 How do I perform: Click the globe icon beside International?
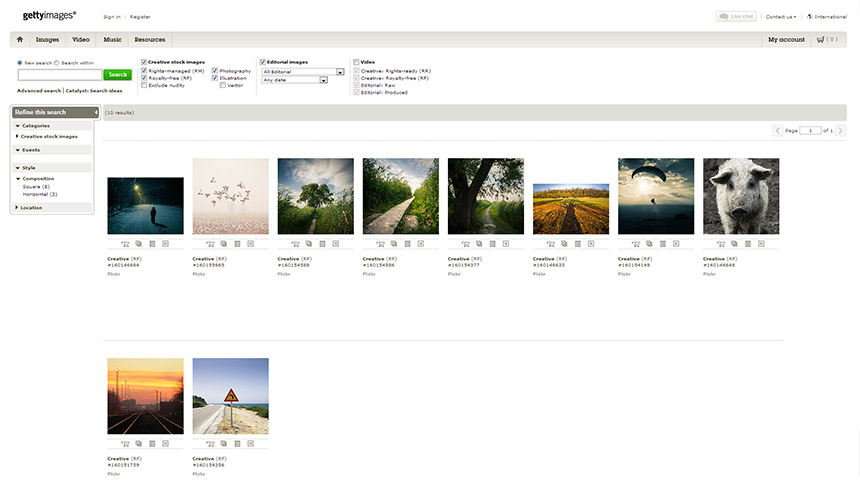[810, 16]
